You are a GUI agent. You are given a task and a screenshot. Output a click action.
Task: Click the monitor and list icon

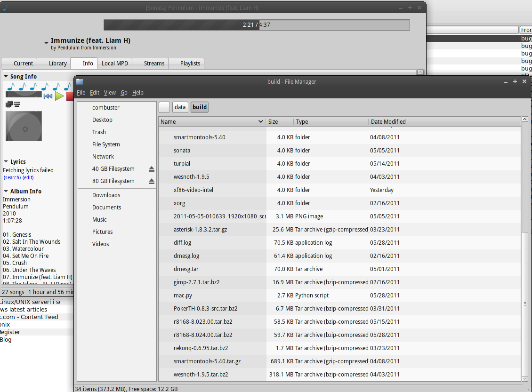tap(13, 104)
